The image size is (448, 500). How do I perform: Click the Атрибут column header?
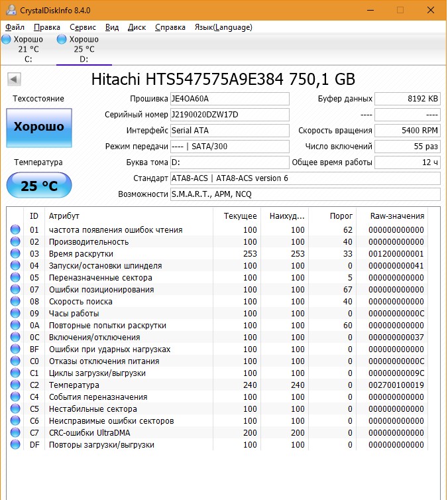tap(64, 216)
